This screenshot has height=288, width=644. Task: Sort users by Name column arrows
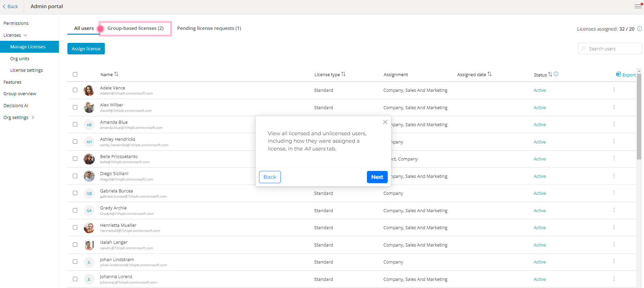(116, 74)
